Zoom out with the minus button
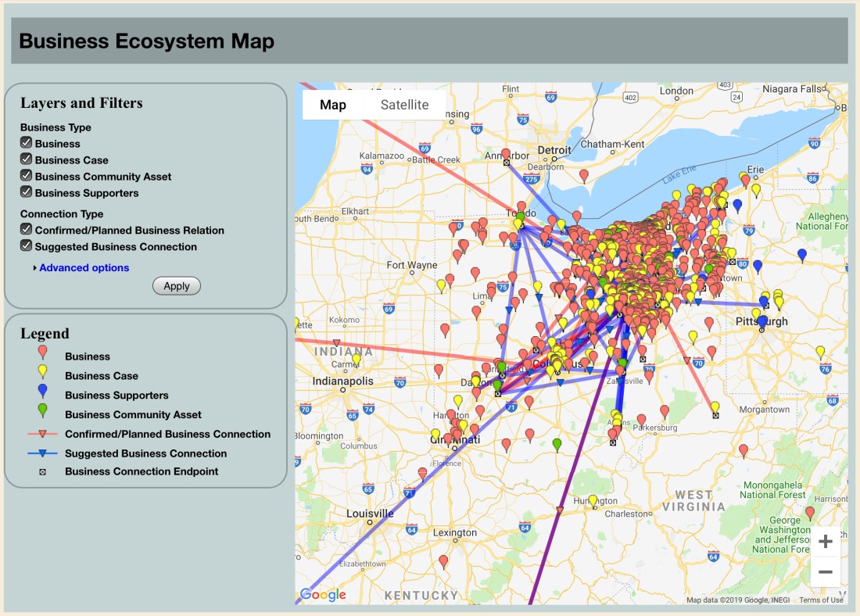The height and width of the screenshot is (616, 860). pos(825,572)
